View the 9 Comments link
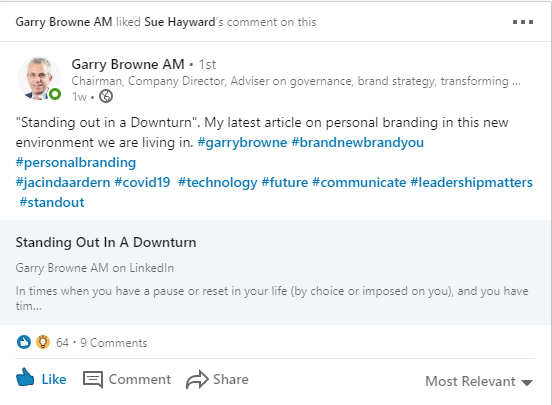Image resolution: width=552 pixels, height=405 pixels. (114, 343)
